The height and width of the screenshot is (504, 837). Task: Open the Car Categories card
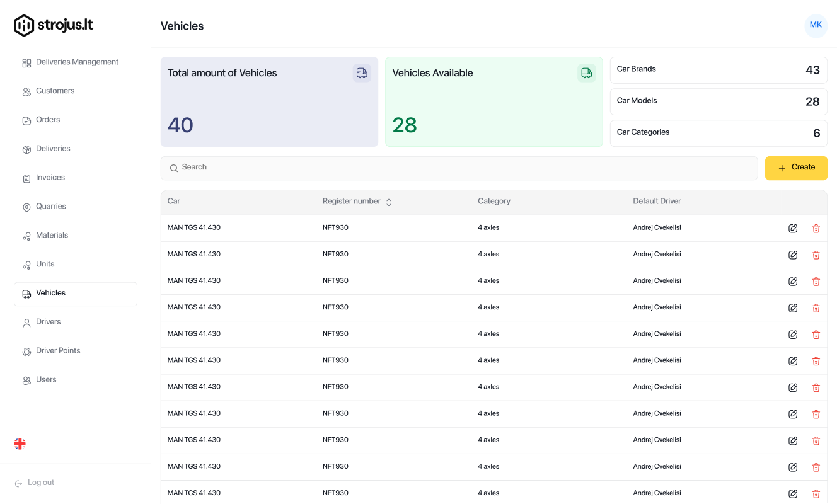pyautogui.click(x=719, y=133)
